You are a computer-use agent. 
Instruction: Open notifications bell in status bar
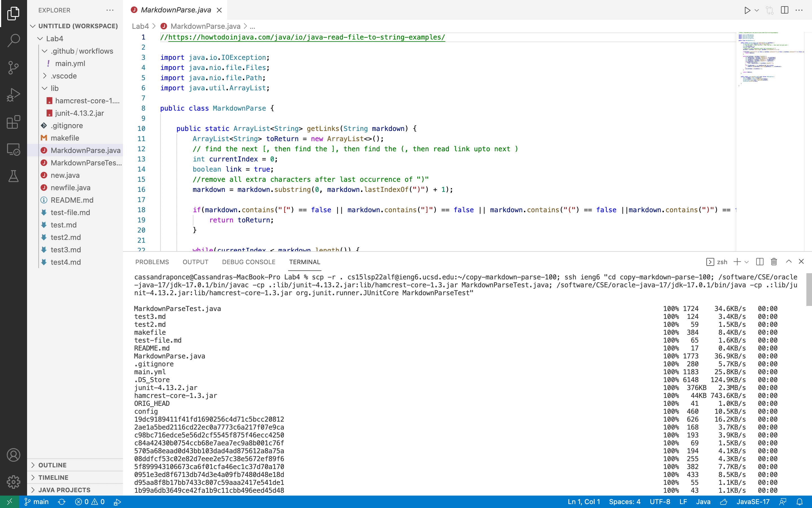pyautogui.click(x=800, y=502)
